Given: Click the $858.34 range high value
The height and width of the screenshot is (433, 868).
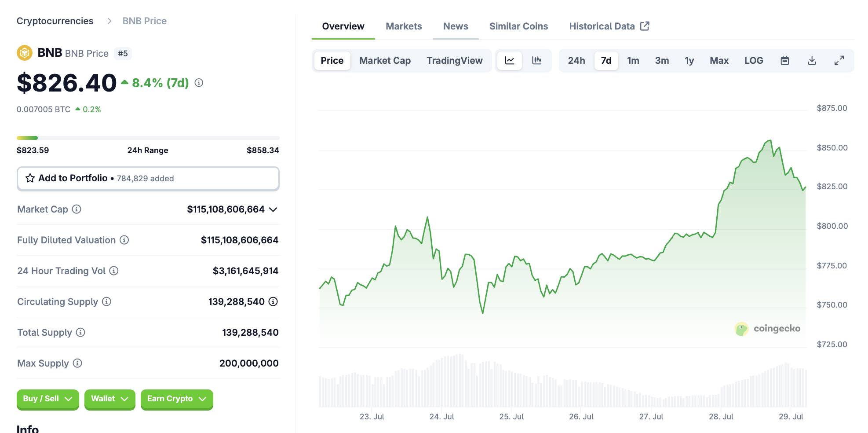Looking at the screenshot, I should coord(263,150).
